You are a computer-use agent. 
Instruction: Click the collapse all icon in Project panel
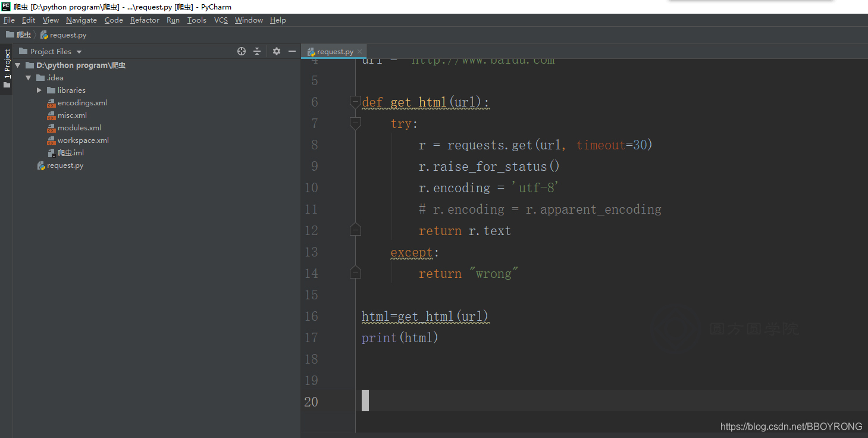[257, 51]
